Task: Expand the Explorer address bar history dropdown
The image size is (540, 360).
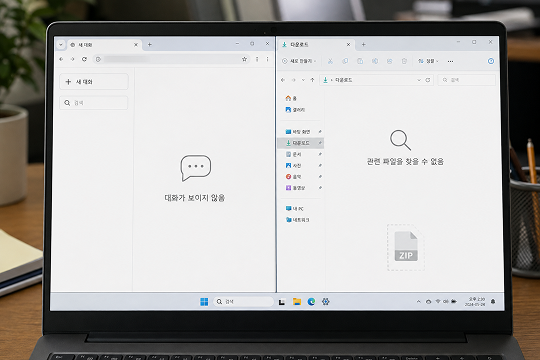Action: pyautogui.click(x=419, y=80)
